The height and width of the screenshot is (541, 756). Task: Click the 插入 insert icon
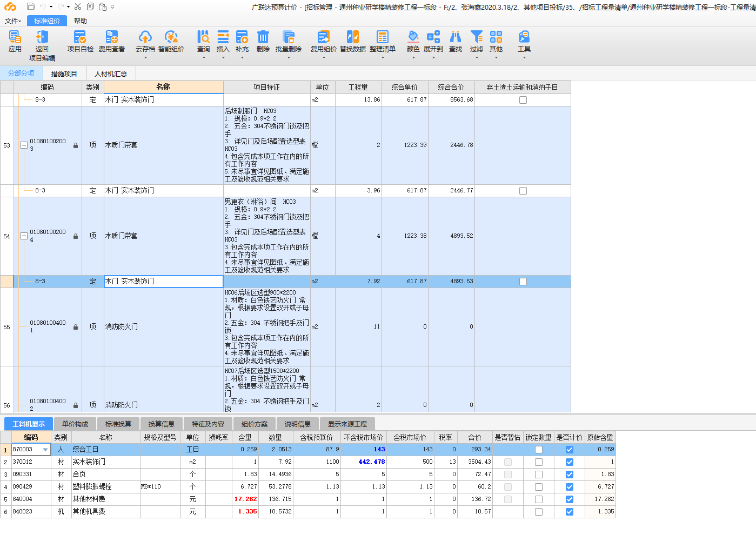(223, 37)
